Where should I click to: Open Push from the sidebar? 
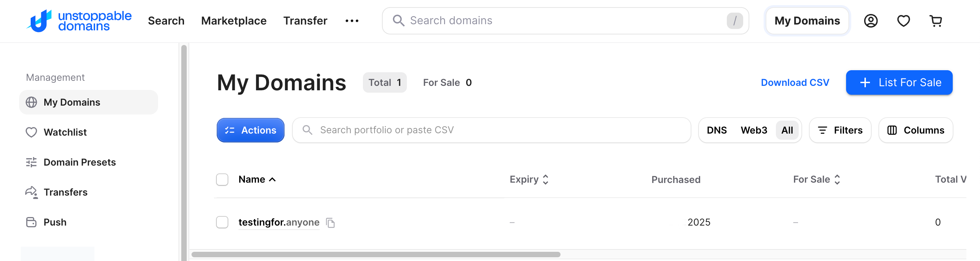55,222
